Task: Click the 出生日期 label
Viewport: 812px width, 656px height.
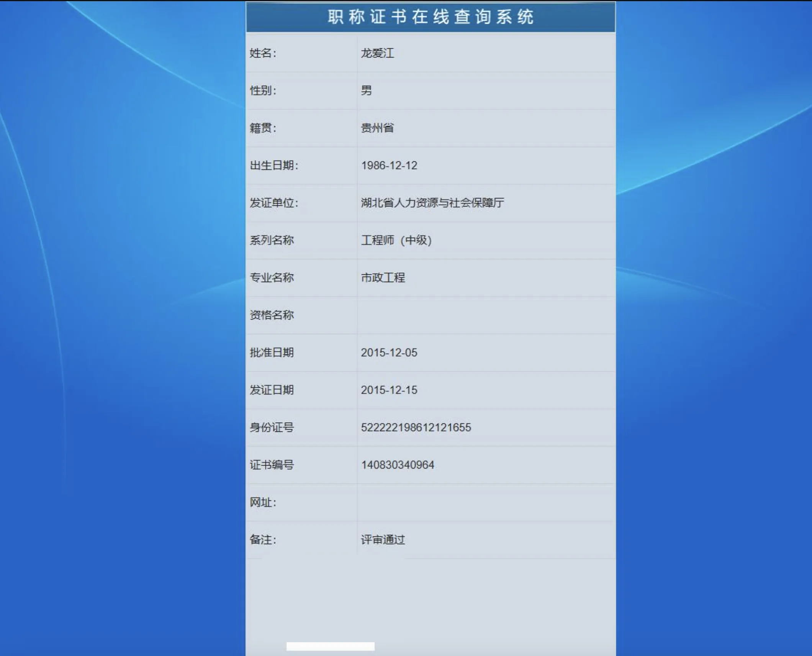Action: click(x=273, y=166)
